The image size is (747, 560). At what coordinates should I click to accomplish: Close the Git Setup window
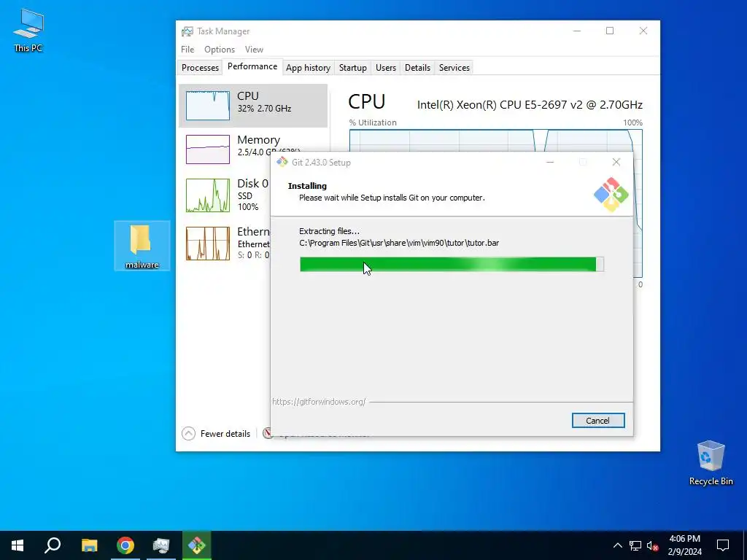coord(616,163)
